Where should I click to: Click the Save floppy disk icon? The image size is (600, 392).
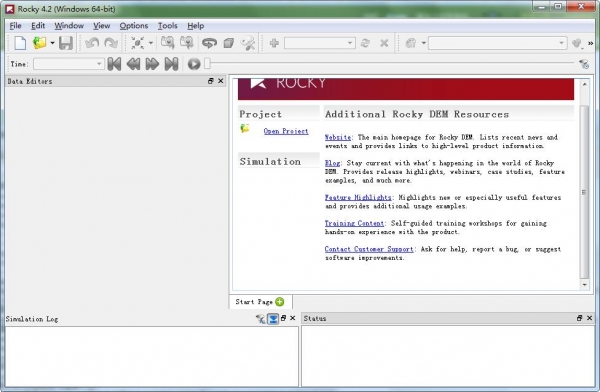click(x=66, y=43)
